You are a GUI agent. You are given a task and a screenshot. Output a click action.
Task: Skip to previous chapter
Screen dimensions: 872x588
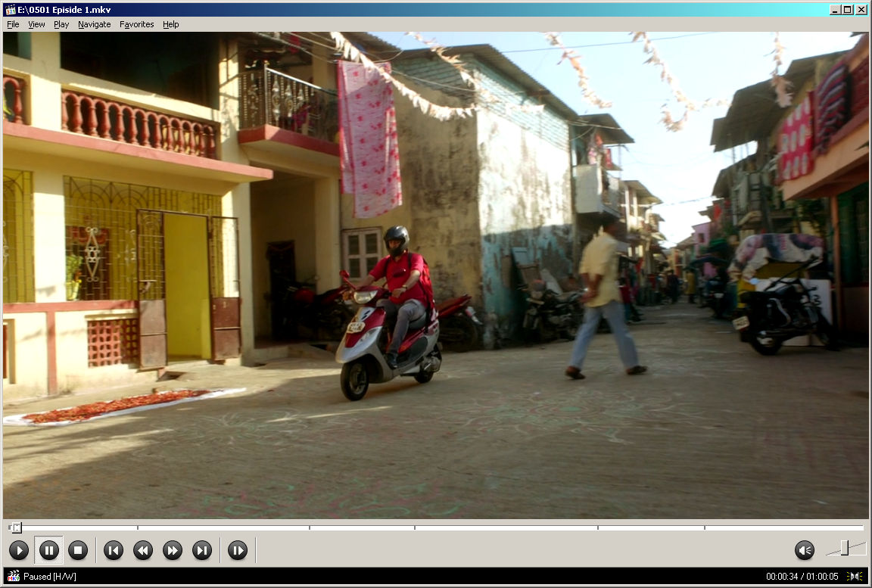[x=114, y=550]
